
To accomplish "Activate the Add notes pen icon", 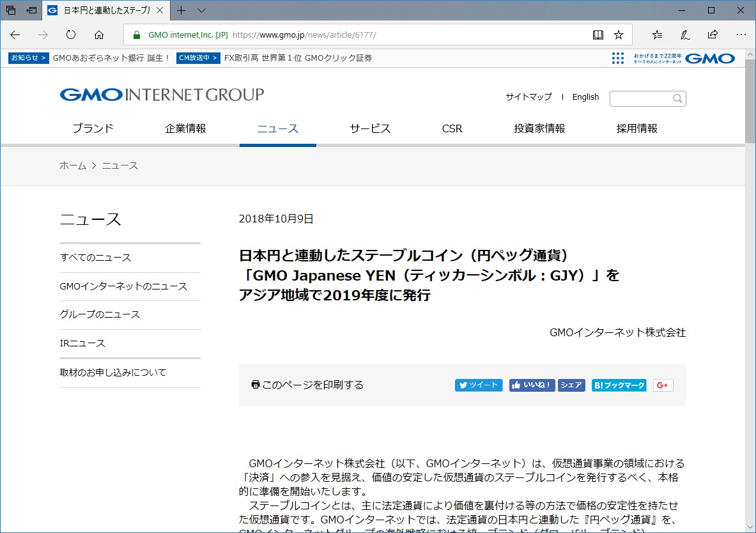I will [x=685, y=35].
